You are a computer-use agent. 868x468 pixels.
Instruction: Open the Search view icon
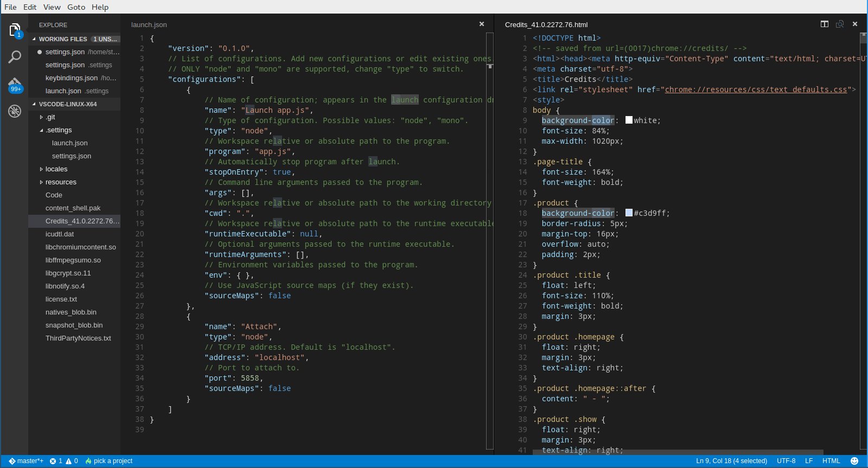(15, 56)
